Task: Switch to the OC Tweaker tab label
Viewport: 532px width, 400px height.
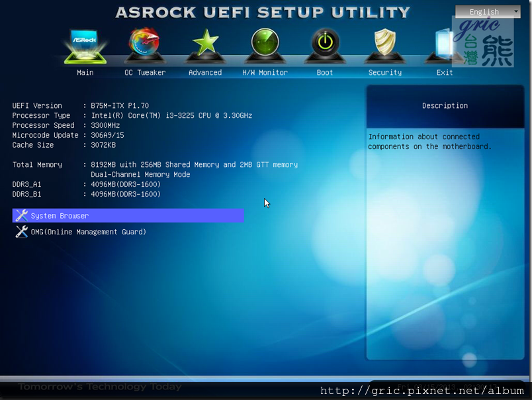Action: (145, 72)
